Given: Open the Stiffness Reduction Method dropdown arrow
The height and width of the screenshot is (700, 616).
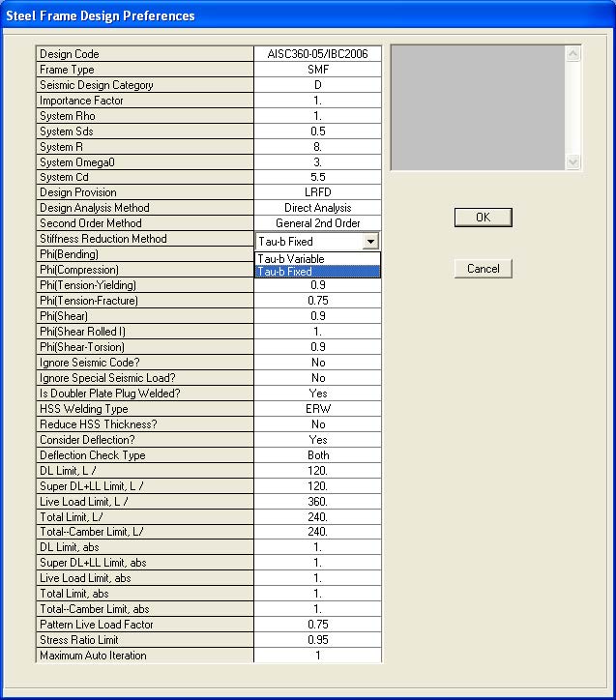Looking at the screenshot, I should [370, 242].
